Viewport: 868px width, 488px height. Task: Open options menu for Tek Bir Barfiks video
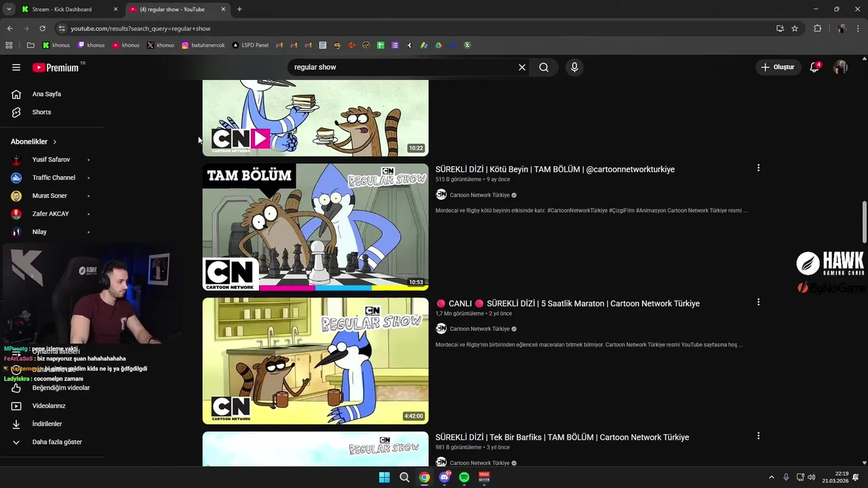tap(758, 436)
